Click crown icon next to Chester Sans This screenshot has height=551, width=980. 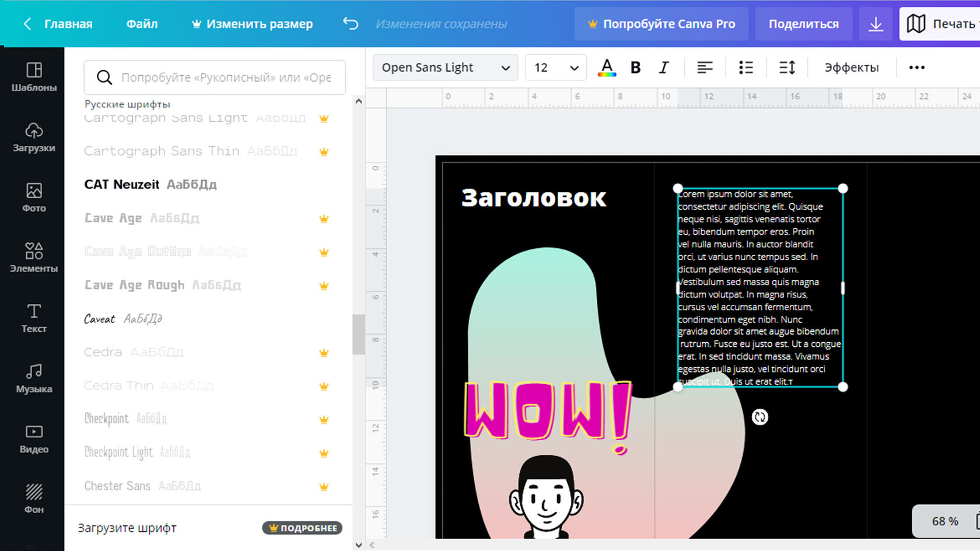click(324, 486)
